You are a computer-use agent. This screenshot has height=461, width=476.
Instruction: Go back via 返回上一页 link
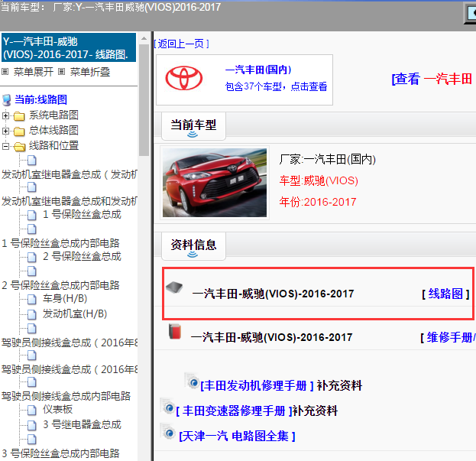pyautogui.click(x=181, y=44)
